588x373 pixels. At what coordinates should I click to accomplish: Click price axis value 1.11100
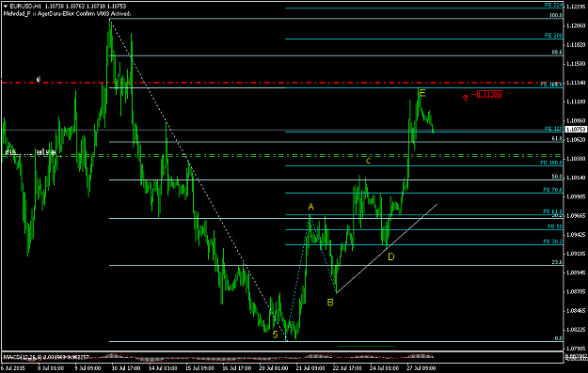(x=576, y=101)
